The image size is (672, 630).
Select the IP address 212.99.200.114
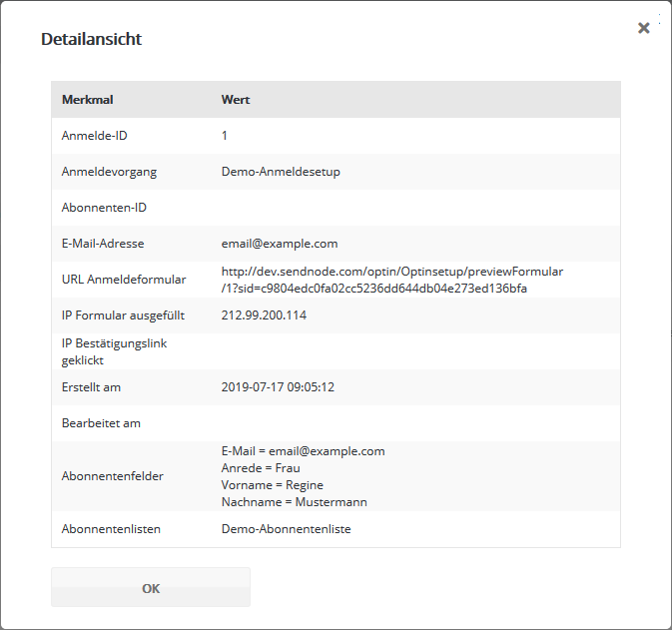[264, 315]
